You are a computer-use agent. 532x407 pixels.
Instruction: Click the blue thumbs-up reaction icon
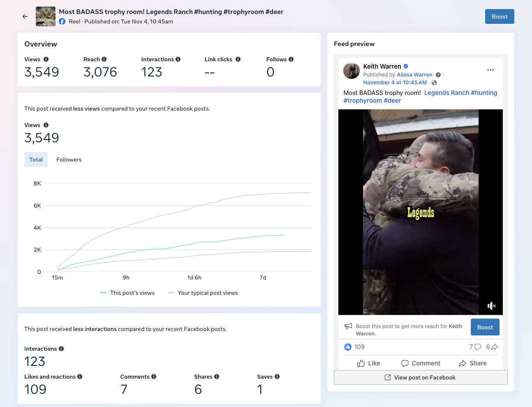[348, 347]
